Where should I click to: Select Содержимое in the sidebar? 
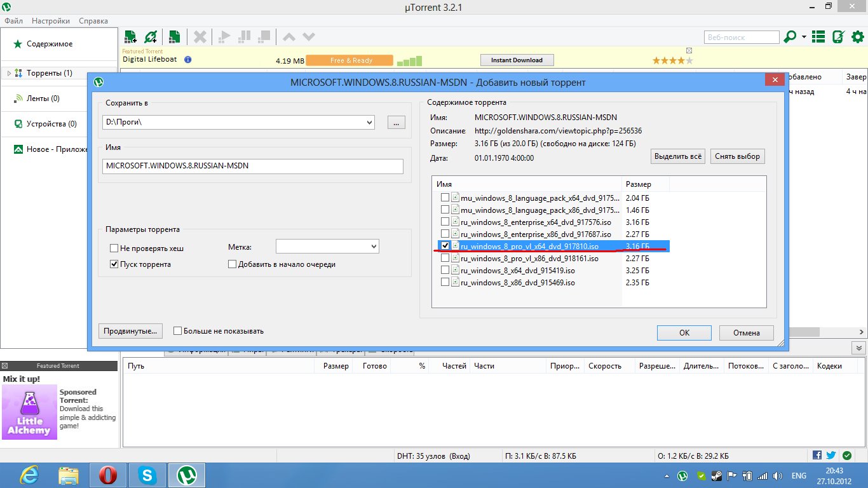coord(50,44)
